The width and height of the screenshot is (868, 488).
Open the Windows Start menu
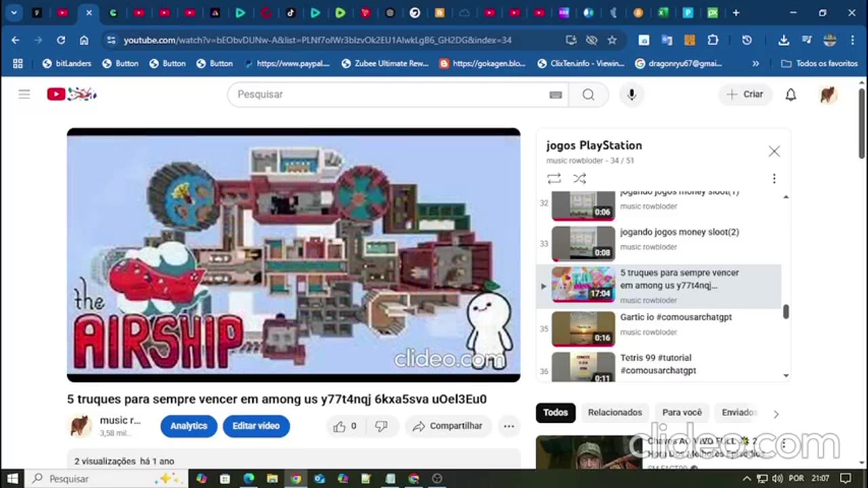pos(13,479)
